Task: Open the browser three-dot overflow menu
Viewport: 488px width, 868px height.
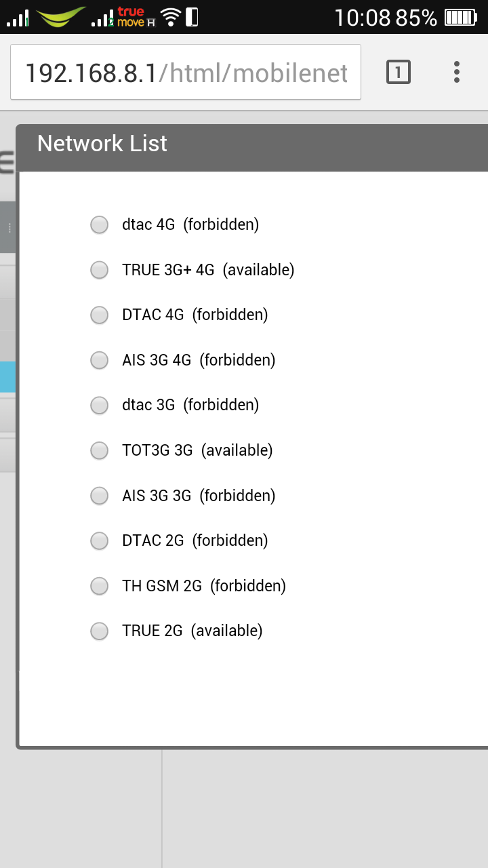Action: (x=457, y=72)
